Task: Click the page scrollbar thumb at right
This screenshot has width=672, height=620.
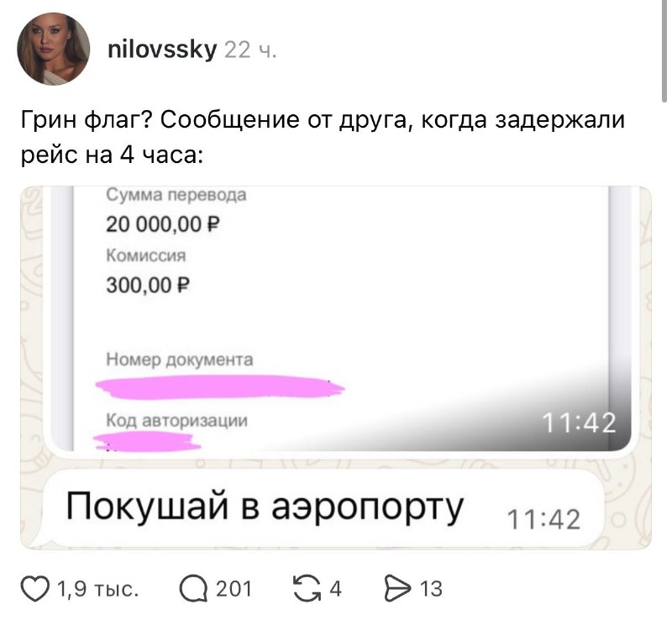Action: coord(664,50)
